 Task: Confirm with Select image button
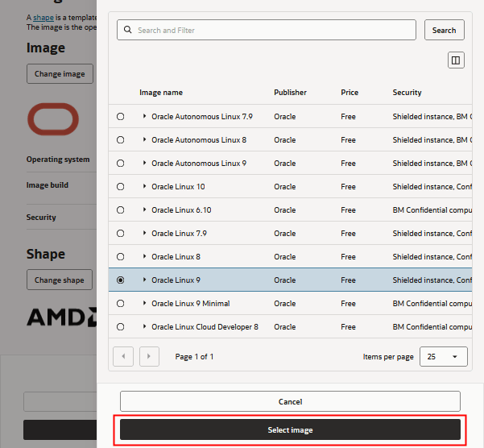coord(290,429)
